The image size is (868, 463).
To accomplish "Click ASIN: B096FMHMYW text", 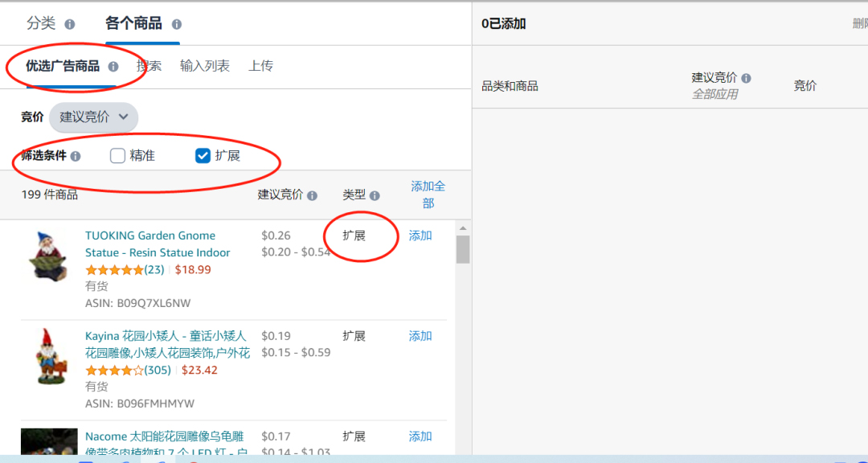I will [140, 404].
